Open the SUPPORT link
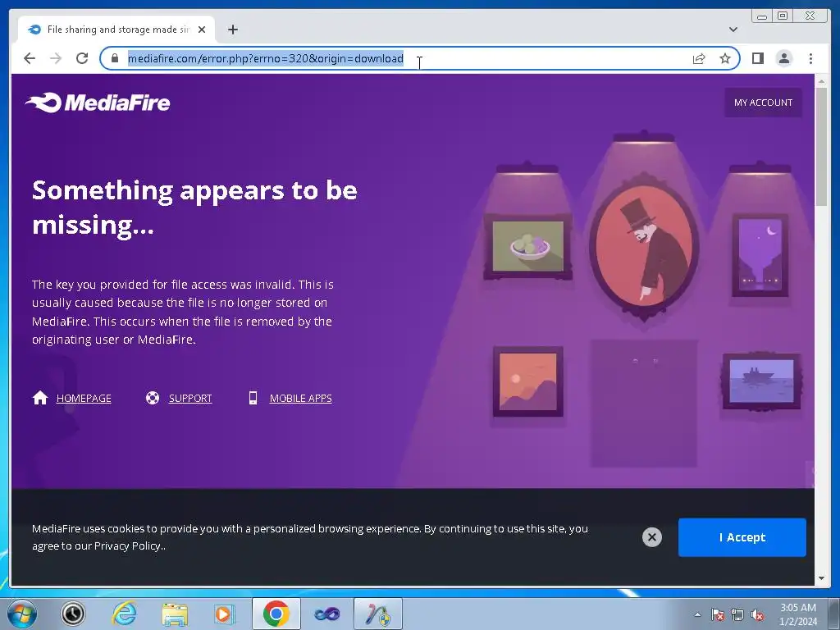Image resolution: width=840 pixels, height=630 pixels. 190,398
